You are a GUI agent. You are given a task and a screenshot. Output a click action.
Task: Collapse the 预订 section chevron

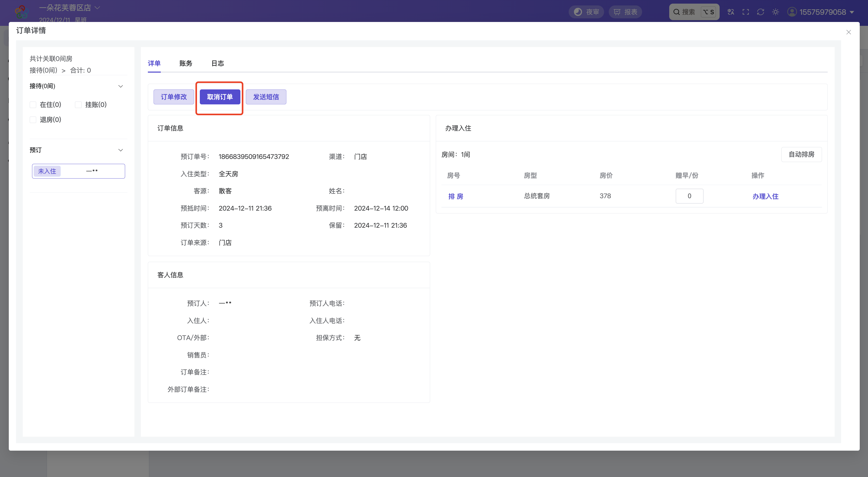tap(120, 150)
